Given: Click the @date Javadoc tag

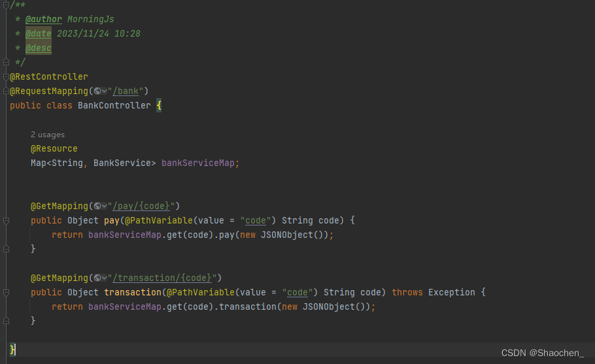Looking at the screenshot, I should 39,34.
